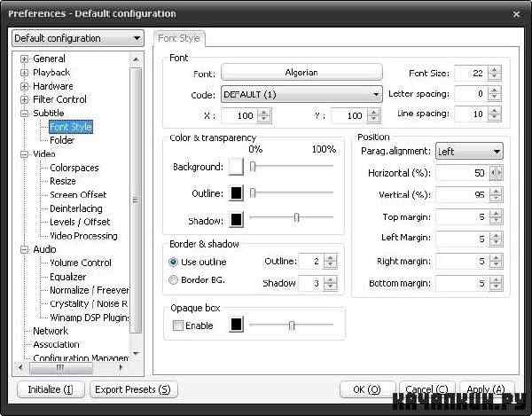
Task: Open the Code DEFAULT (1) dropdown
Action: [x=301, y=94]
